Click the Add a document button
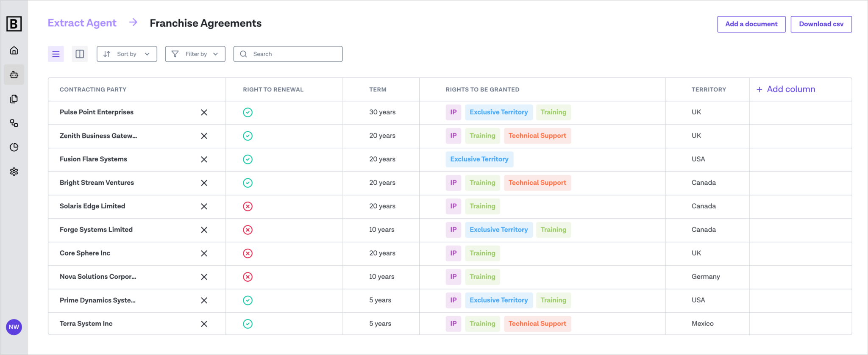 [751, 24]
